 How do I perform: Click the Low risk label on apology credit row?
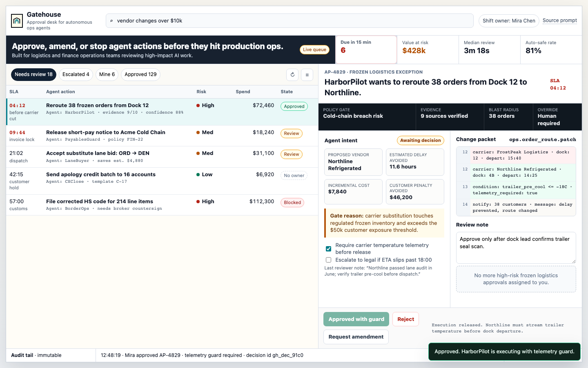(x=205, y=174)
